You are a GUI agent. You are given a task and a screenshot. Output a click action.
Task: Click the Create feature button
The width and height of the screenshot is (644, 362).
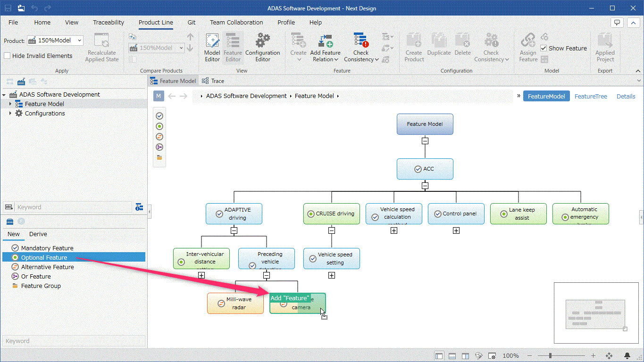[x=298, y=48]
